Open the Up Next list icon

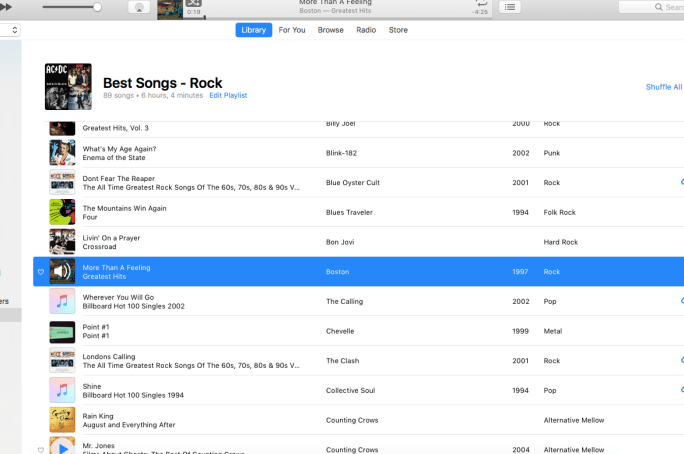point(510,7)
